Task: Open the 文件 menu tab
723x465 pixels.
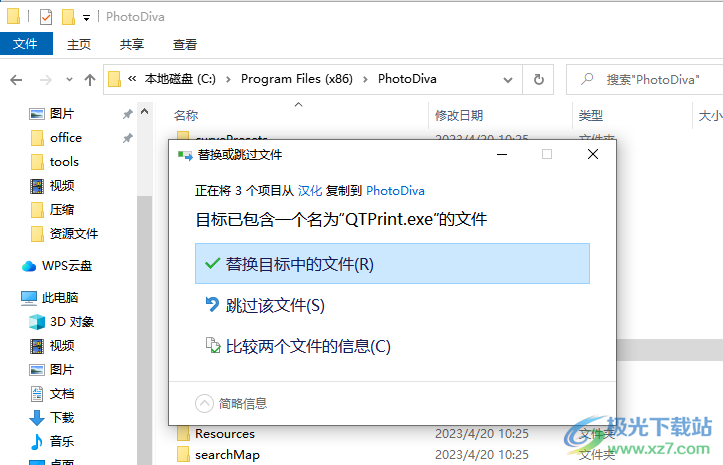Action: 26,44
